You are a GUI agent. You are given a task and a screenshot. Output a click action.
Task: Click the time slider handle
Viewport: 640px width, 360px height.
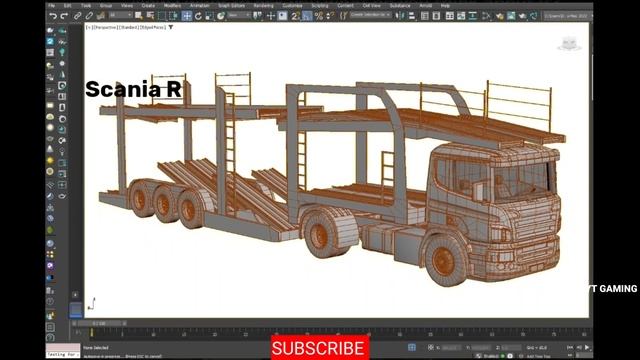click(99, 323)
